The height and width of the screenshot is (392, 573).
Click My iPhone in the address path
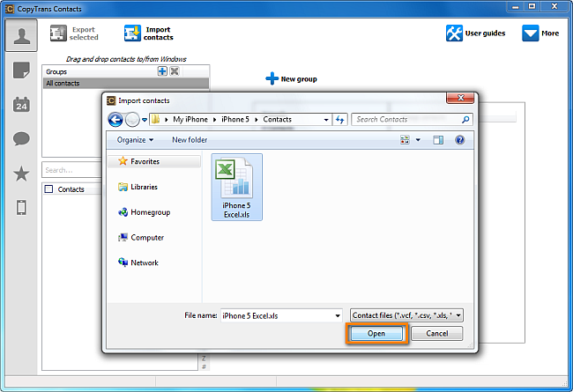pos(190,120)
